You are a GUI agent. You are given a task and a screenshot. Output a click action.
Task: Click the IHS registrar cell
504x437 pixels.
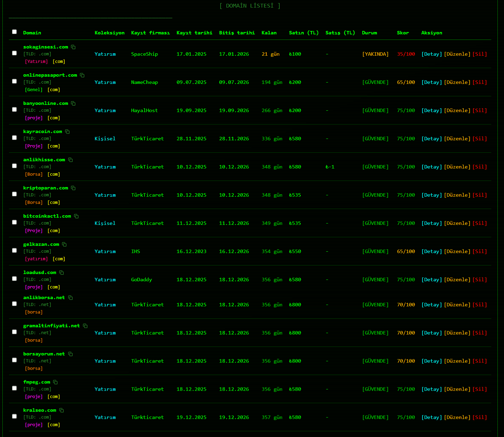pyautogui.click(x=136, y=251)
